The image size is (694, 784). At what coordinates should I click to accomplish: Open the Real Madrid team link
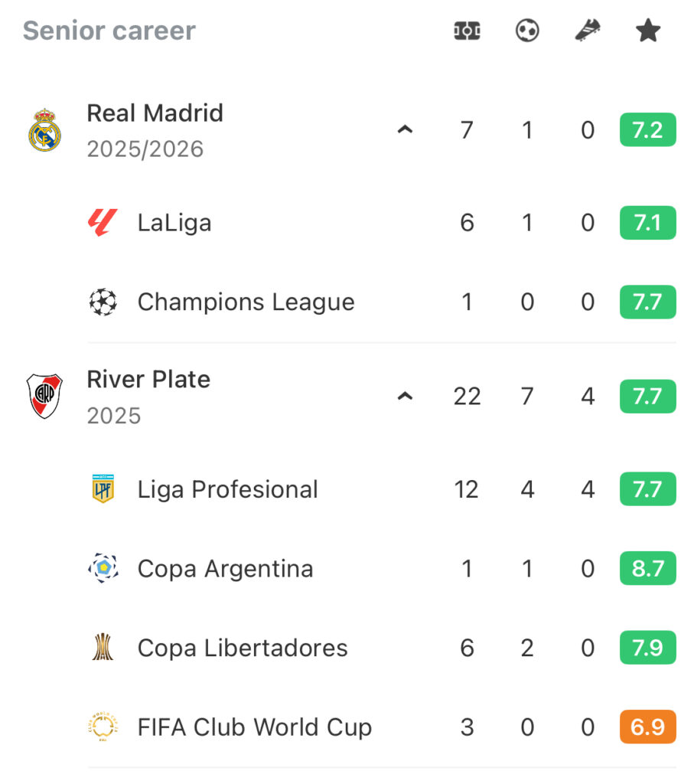coord(155,113)
